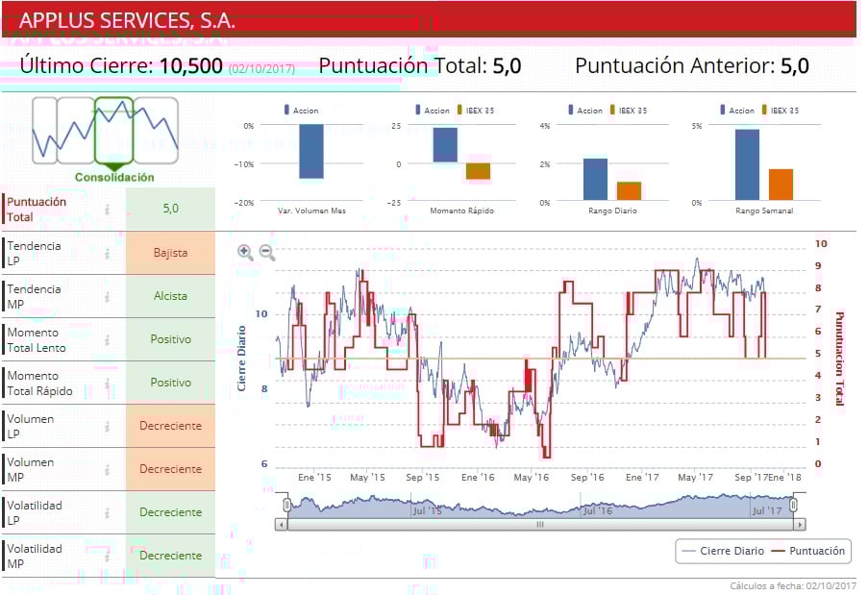Click the Decreciente value for Volumen LP
Viewport: 868px width, 595px height.
click(170, 426)
